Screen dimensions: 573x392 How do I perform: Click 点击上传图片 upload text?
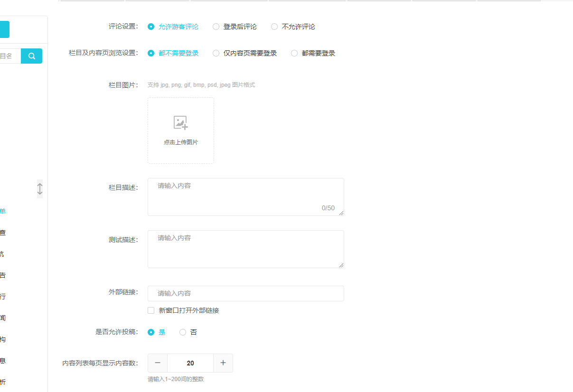(x=180, y=142)
